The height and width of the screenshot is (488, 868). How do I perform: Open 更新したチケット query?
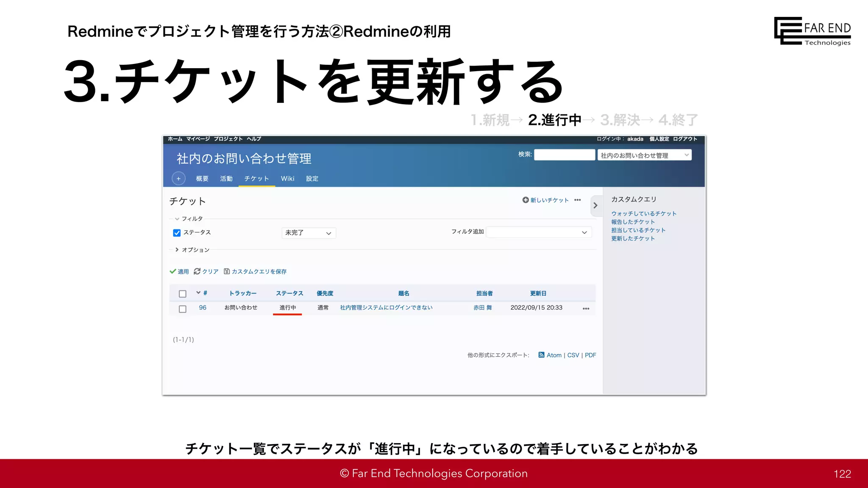(x=633, y=238)
